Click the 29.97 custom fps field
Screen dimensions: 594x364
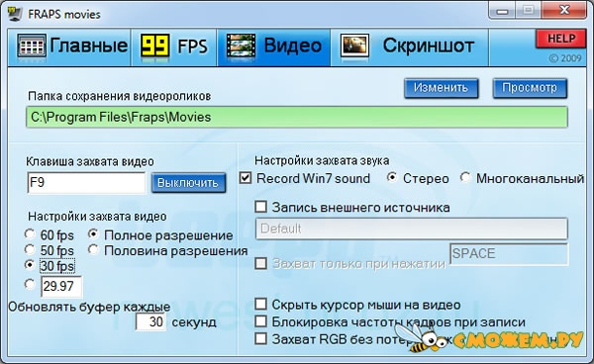[61, 287]
